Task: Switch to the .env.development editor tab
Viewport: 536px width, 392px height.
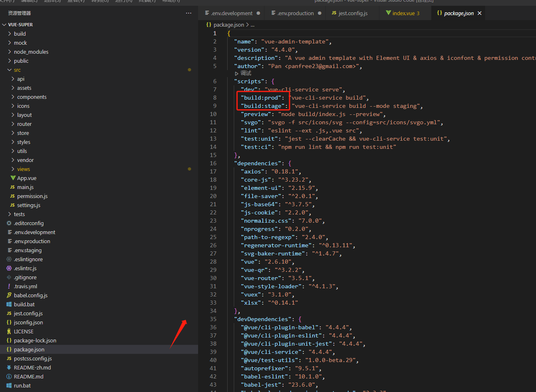Action: pos(232,13)
